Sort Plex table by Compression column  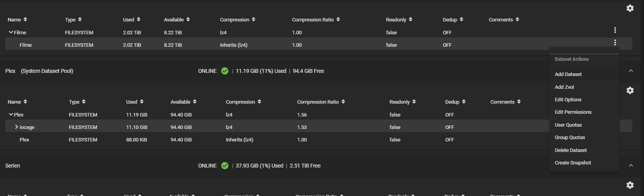243,102
